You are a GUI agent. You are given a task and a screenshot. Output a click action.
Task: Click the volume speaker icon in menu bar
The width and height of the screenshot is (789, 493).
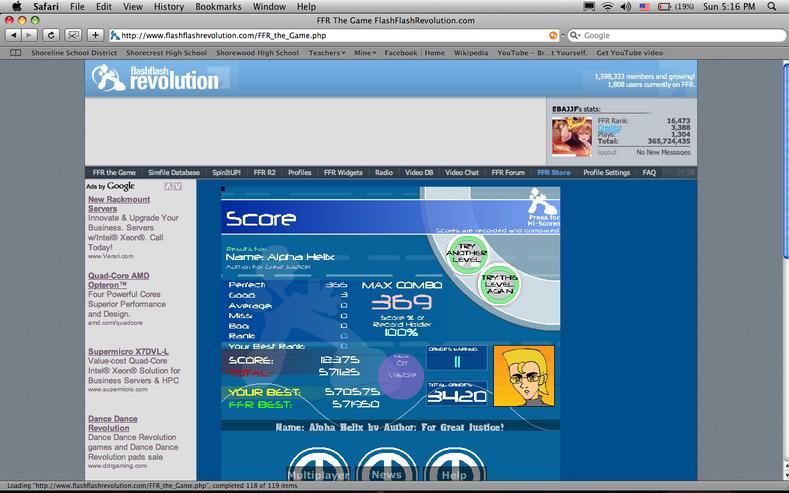[x=625, y=7]
